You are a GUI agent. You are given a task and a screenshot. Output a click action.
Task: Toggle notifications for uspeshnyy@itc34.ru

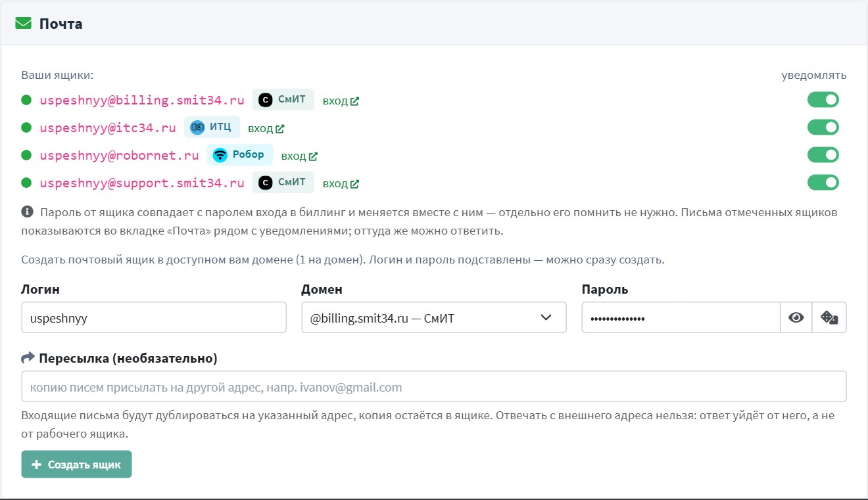coord(823,127)
